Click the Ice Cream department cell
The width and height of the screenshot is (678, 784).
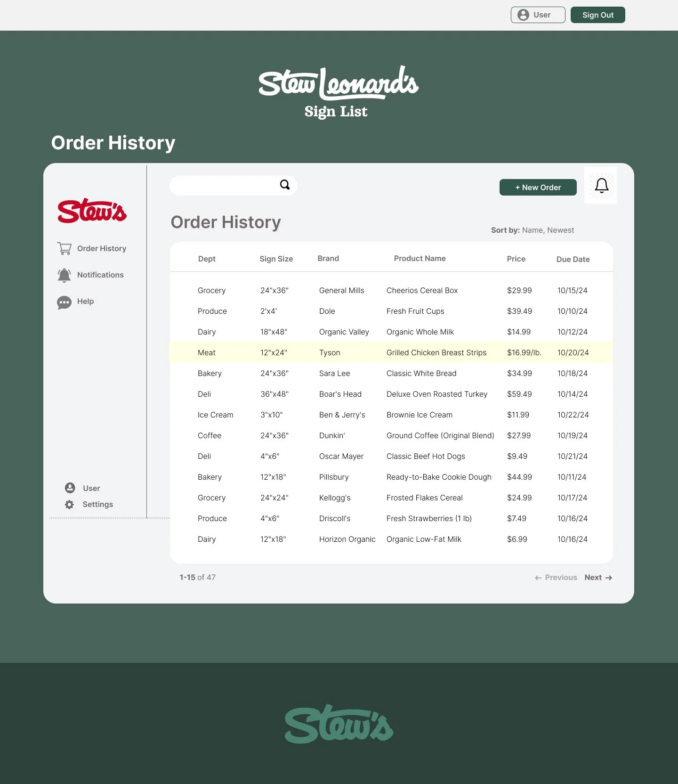point(216,415)
